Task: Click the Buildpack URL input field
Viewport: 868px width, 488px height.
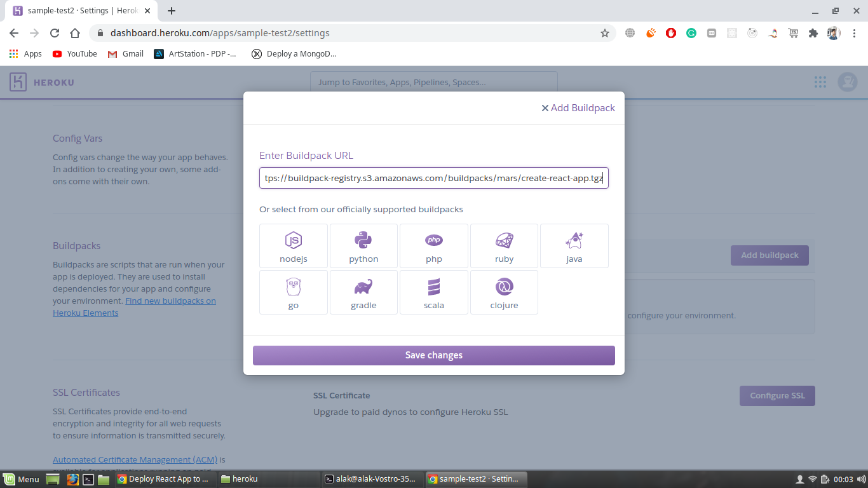Action: [x=434, y=178]
